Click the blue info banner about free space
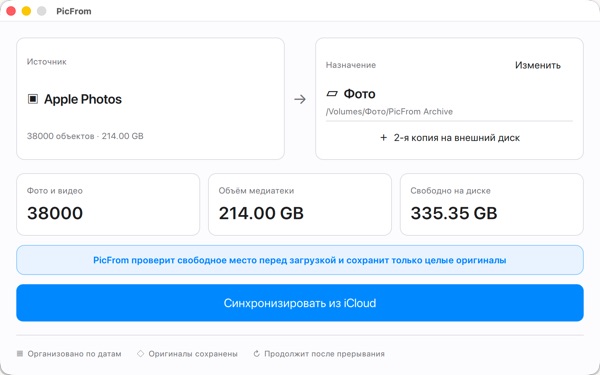600x375 pixels. pos(300,260)
